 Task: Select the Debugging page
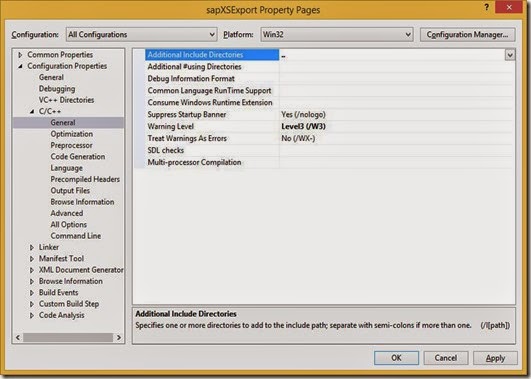57,89
